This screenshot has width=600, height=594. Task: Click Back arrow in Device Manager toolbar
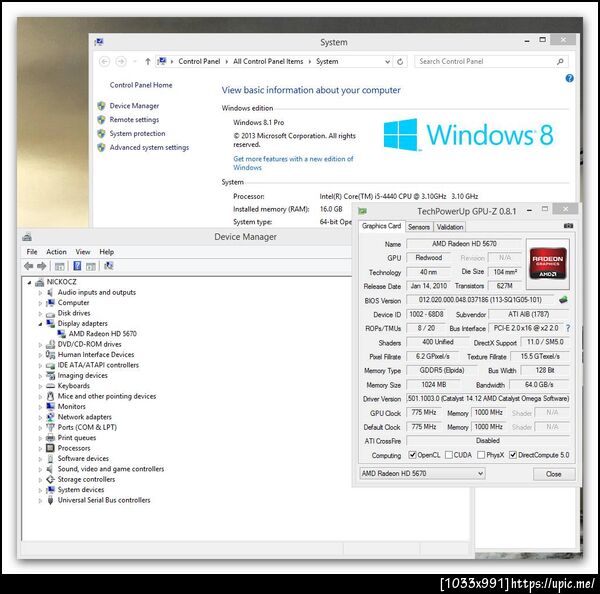[28, 266]
